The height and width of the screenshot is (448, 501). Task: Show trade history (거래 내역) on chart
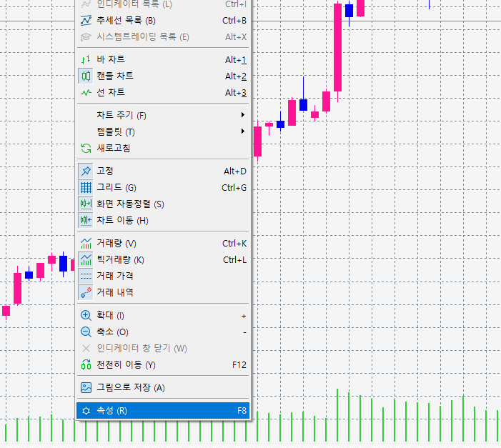click(114, 292)
